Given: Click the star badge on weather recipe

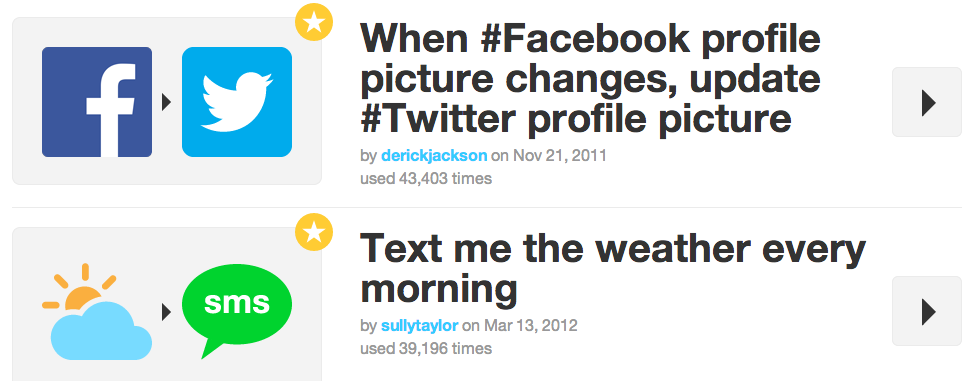Looking at the screenshot, I should tap(314, 232).
